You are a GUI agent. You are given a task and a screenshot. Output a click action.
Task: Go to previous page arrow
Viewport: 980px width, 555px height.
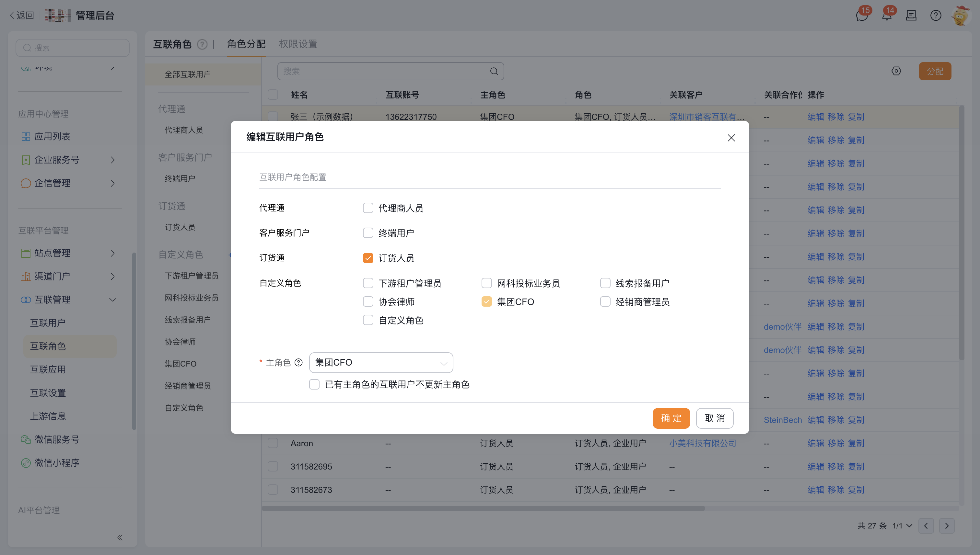pos(926,526)
